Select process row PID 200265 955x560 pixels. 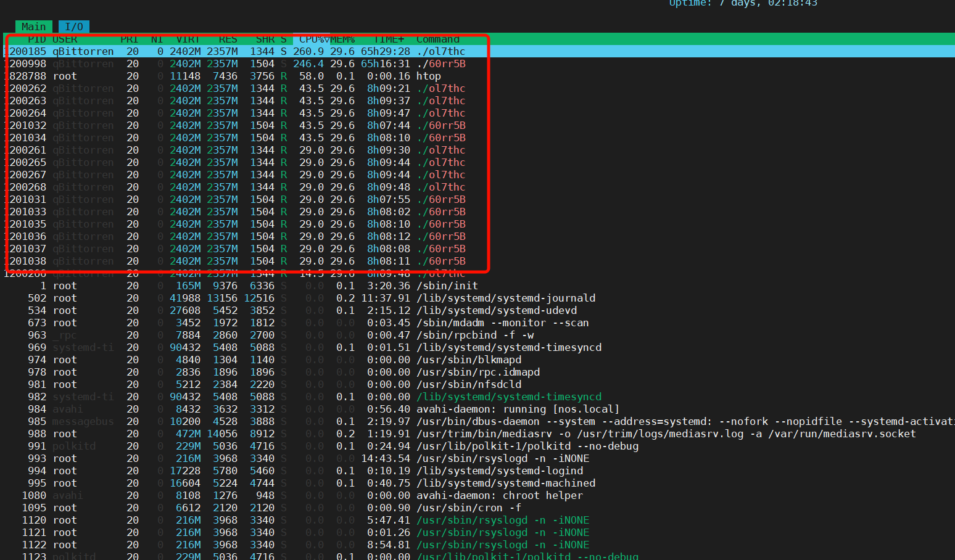479,162
